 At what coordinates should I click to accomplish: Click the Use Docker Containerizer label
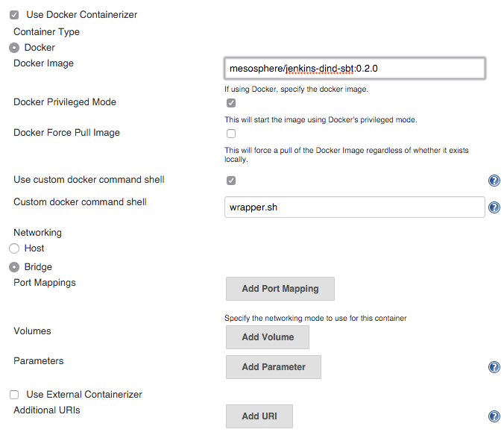point(82,14)
